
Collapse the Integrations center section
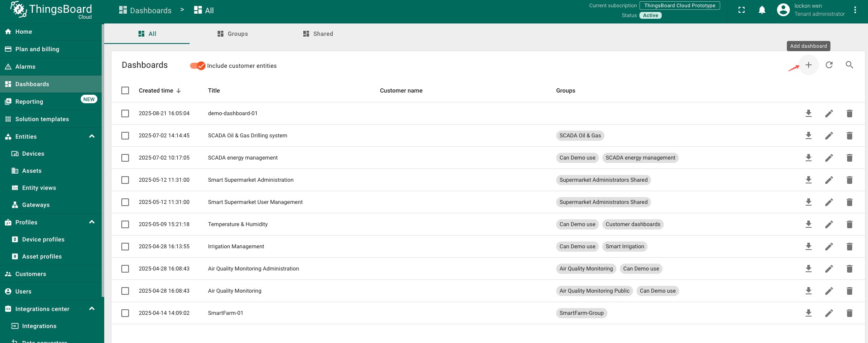pos(91,309)
